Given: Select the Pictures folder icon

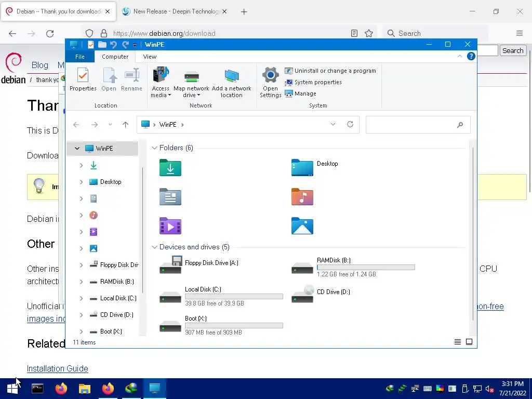Looking at the screenshot, I should pyautogui.click(x=302, y=226).
